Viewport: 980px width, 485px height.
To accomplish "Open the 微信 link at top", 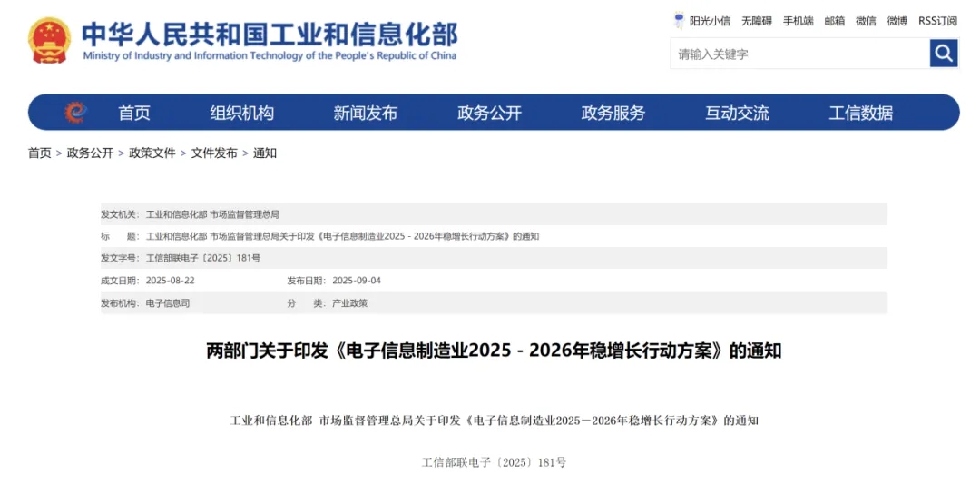I will pyautogui.click(x=866, y=21).
